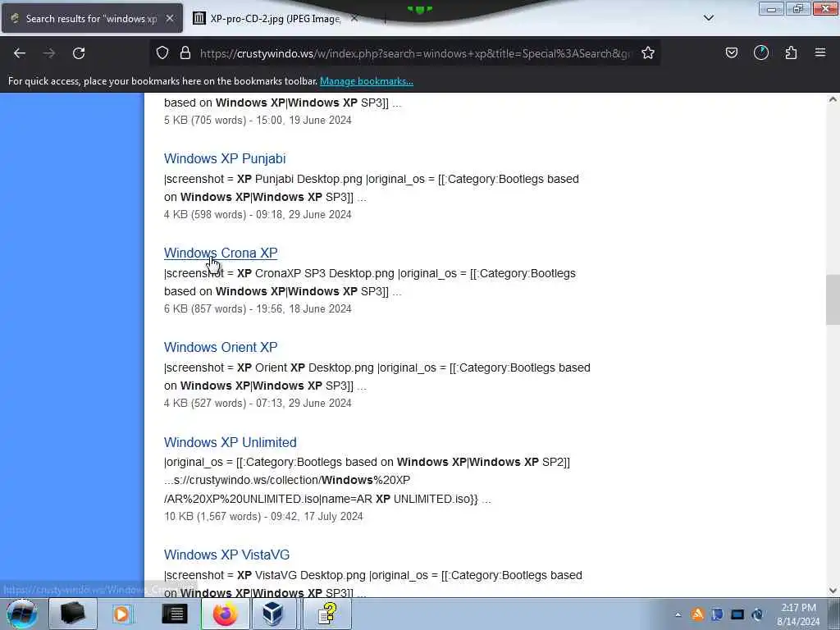
Task: Open the VirtualBox cube taskbar icon
Action: point(272,614)
